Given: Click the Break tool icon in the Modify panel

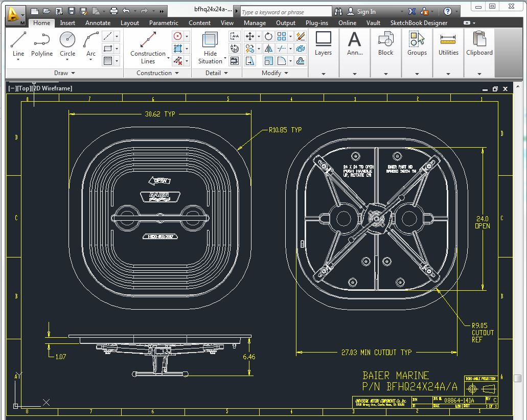Looking at the screenshot, I should coord(282,49).
